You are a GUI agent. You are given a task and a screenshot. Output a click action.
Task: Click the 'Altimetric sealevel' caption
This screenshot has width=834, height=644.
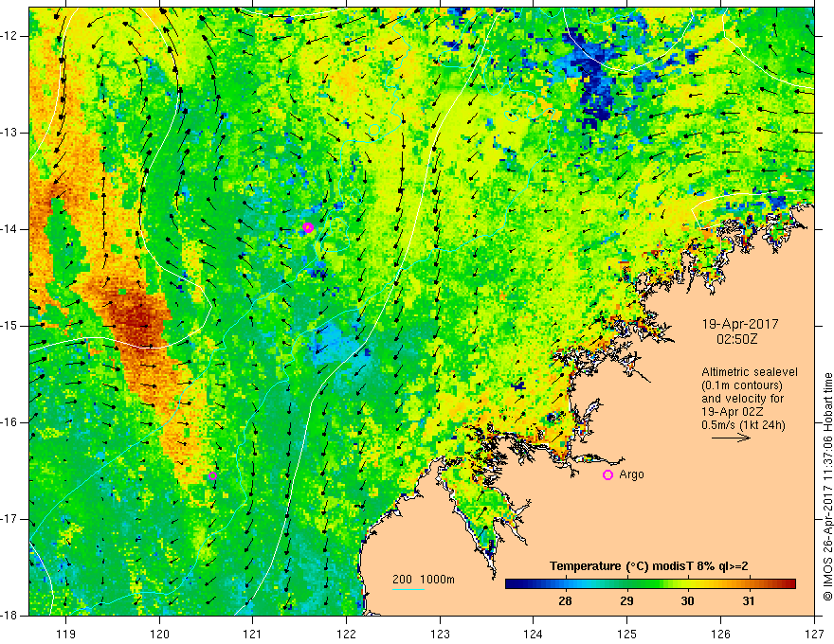tap(750, 372)
